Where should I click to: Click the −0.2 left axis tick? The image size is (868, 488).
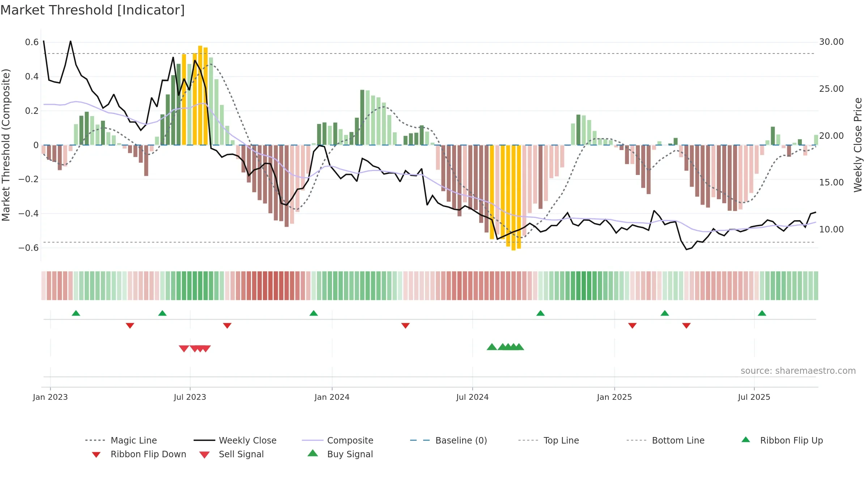[29, 179]
